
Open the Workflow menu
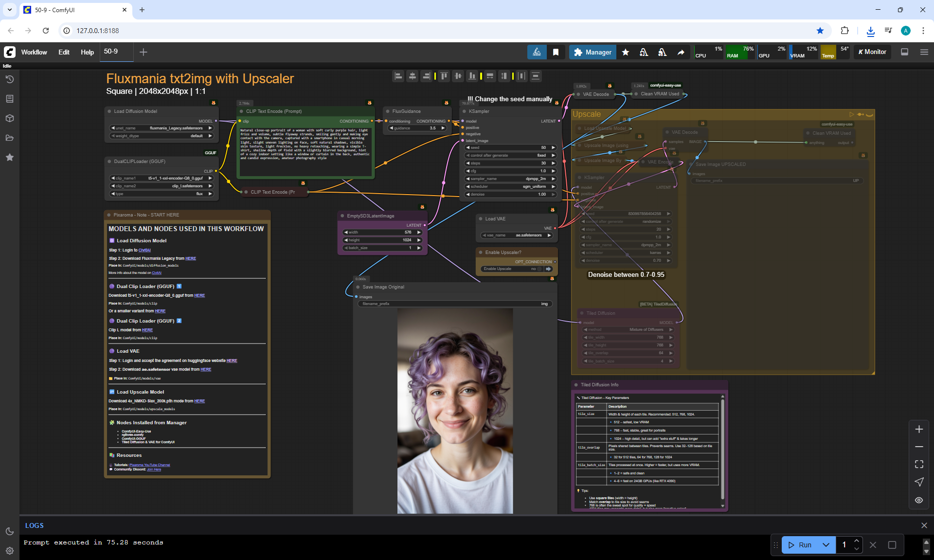(x=34, y=52)
